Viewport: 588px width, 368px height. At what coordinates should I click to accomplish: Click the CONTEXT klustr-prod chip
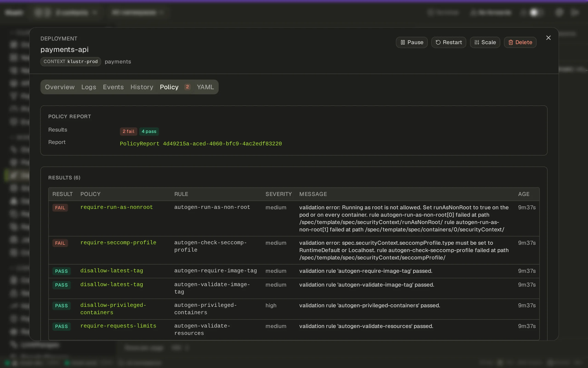click(x=71, y=62)
